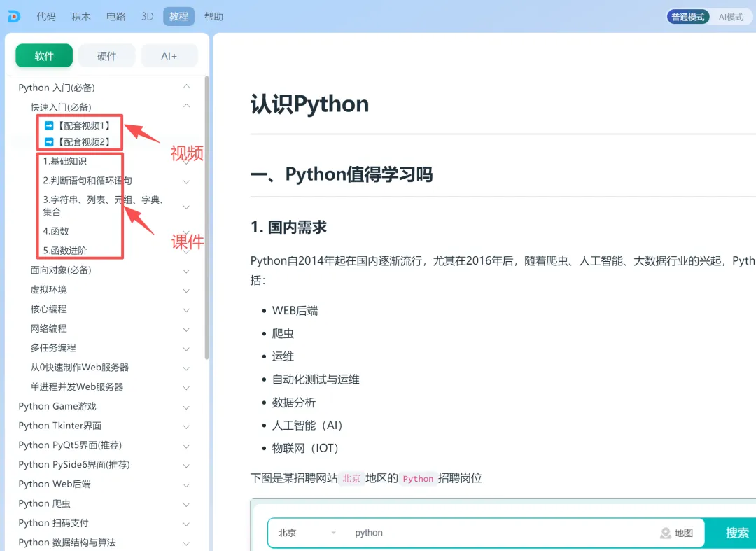Switch to AI模式 mode
This screenshot has height=551, width=756.
730,17
